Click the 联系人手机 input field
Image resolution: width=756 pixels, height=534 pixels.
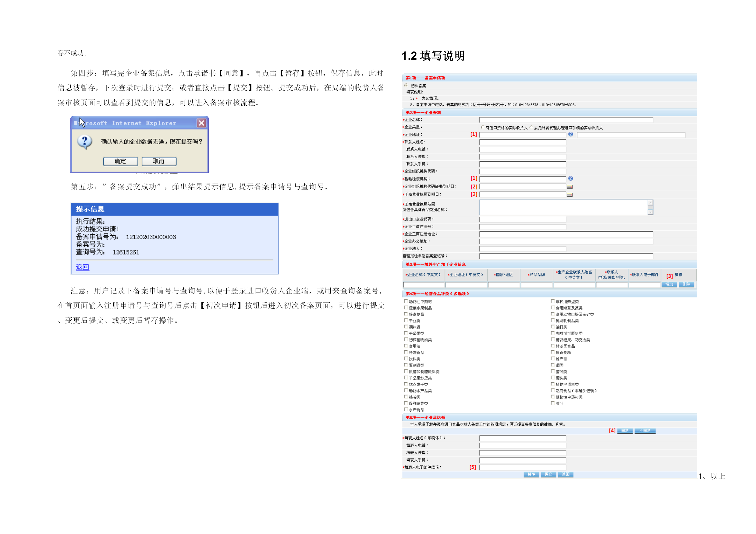(x=523, y=164)
